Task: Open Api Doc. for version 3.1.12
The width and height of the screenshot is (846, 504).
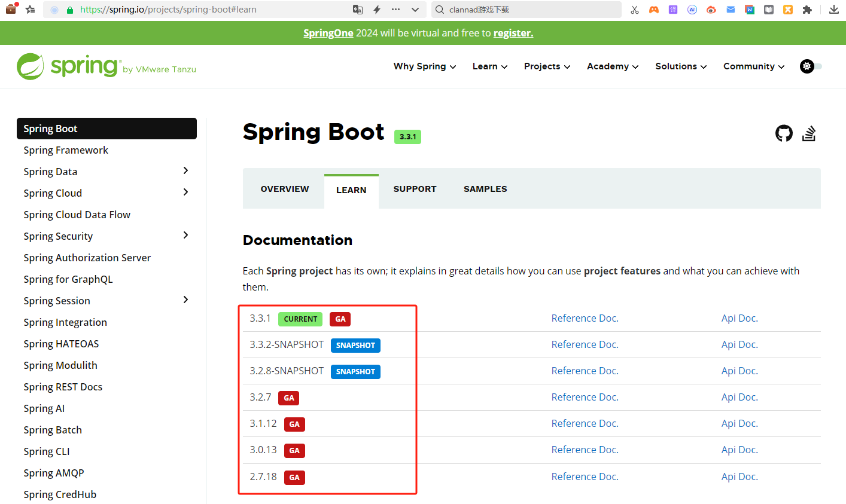Action: pos(740,424)
